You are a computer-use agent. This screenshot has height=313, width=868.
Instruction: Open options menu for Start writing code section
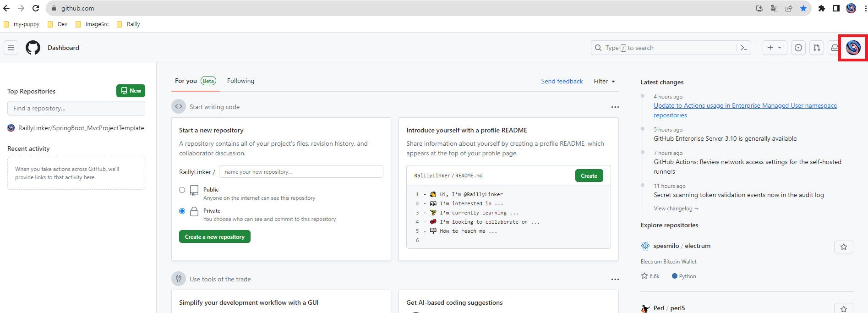615,107
